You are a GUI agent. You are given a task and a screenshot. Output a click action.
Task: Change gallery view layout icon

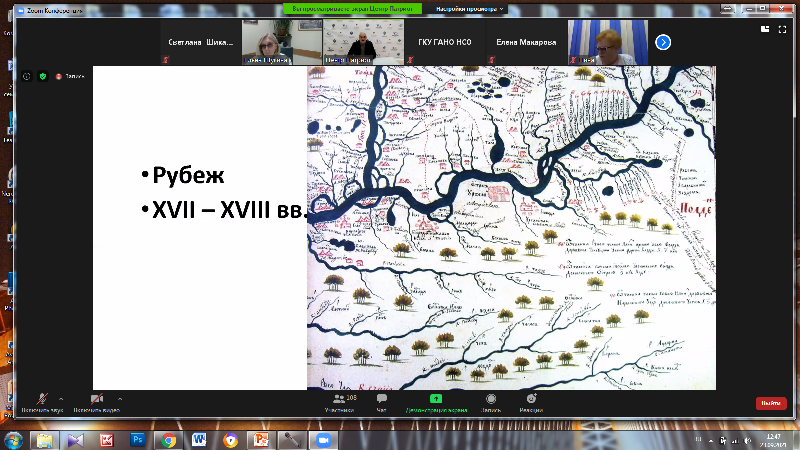[765, 29]
